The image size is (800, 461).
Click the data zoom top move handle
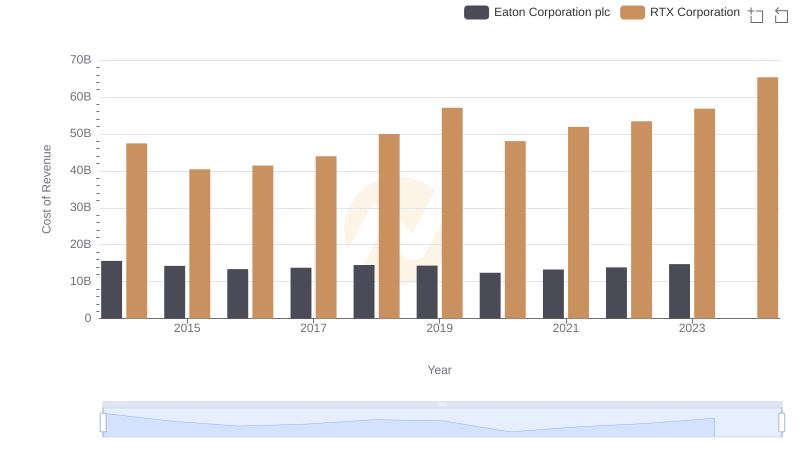[442, 404]
